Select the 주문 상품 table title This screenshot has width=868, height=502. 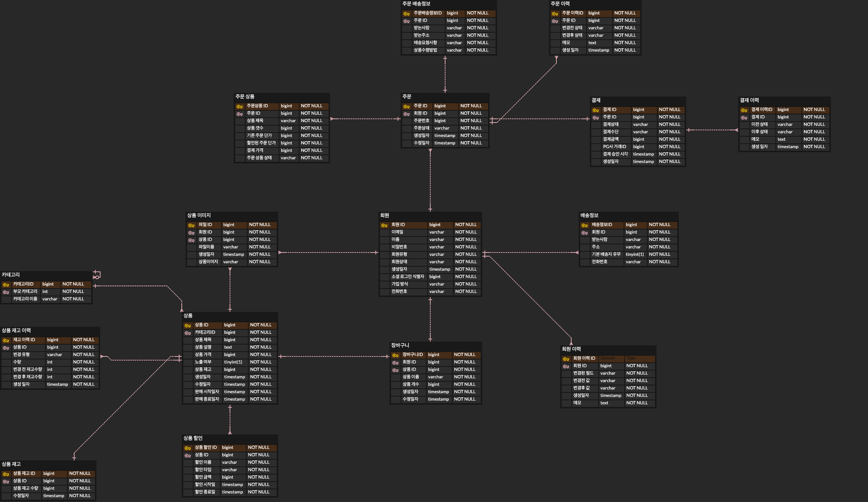coord(245,97)
